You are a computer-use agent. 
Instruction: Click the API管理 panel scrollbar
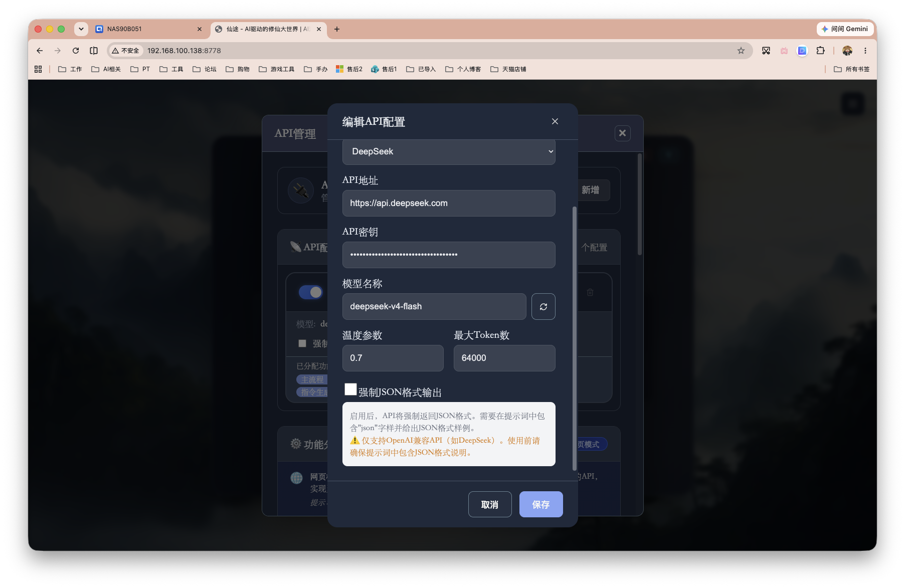point(640,205)
